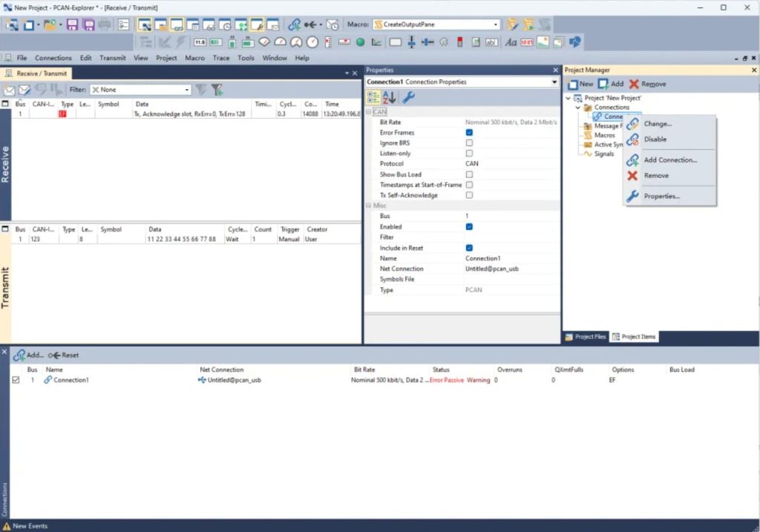Image resolution: width=760 pixels, height=532 pixels.
Task: Open the dropdown arrow beside the open-folder icon
Action: point(61,24)
